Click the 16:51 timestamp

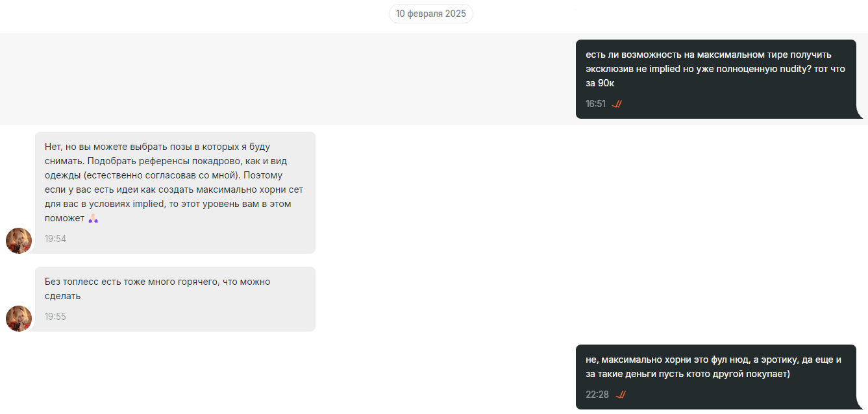click(x=595, y=104)
